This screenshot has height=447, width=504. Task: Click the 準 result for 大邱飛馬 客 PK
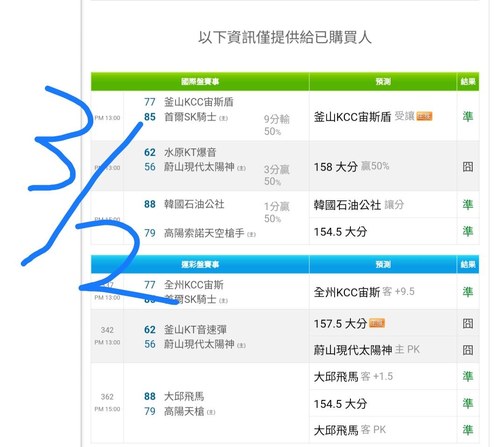[468, 430]
